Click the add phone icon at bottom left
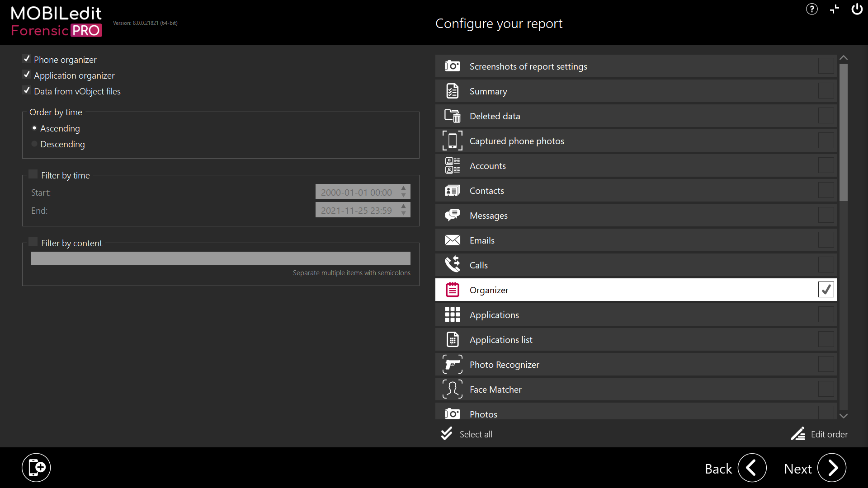 tap(36, 468)
